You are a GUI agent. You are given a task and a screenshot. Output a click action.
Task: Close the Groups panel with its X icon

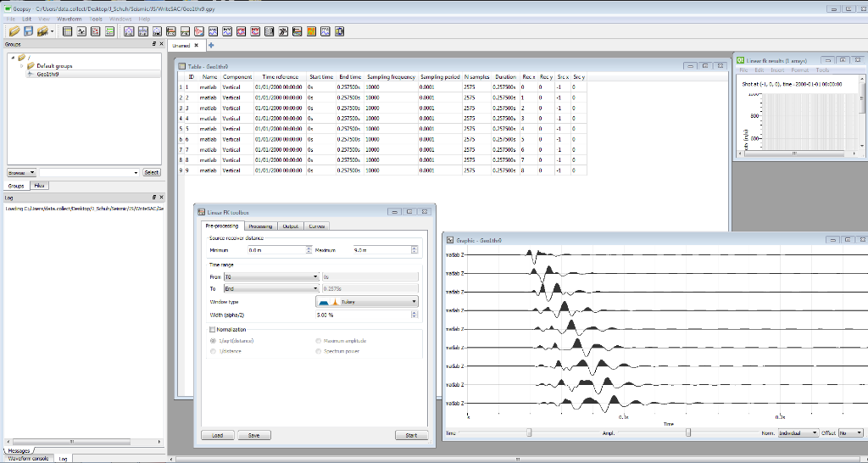point(161,43)
